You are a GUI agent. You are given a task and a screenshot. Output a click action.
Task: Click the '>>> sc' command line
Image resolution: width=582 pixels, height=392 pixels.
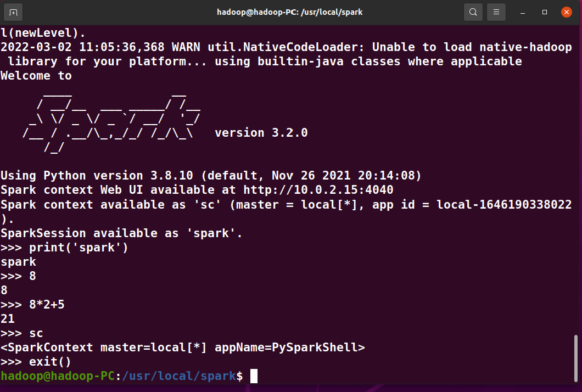coord(22,333)
